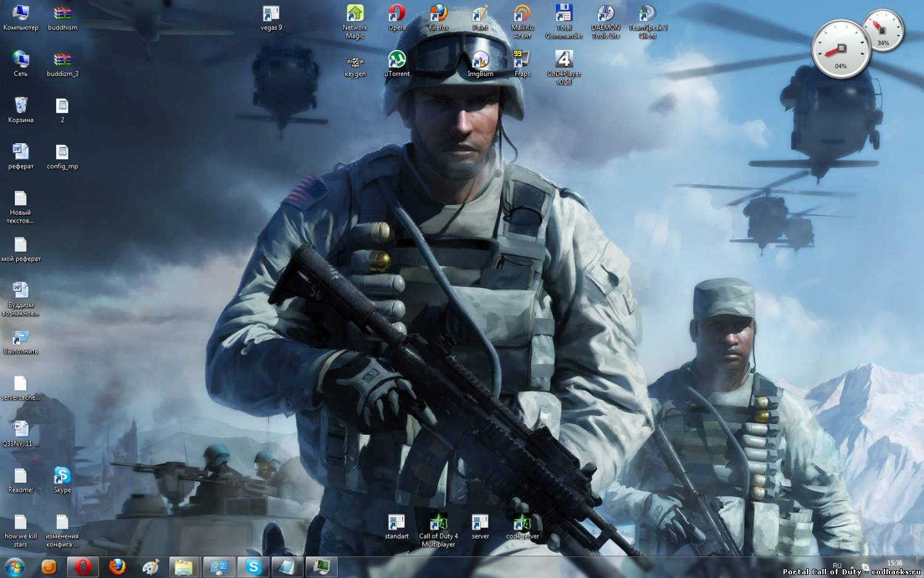Screen dimensions: 924x578
Task: Open the control panel taskbar button
Action: (x=219, y=567)
